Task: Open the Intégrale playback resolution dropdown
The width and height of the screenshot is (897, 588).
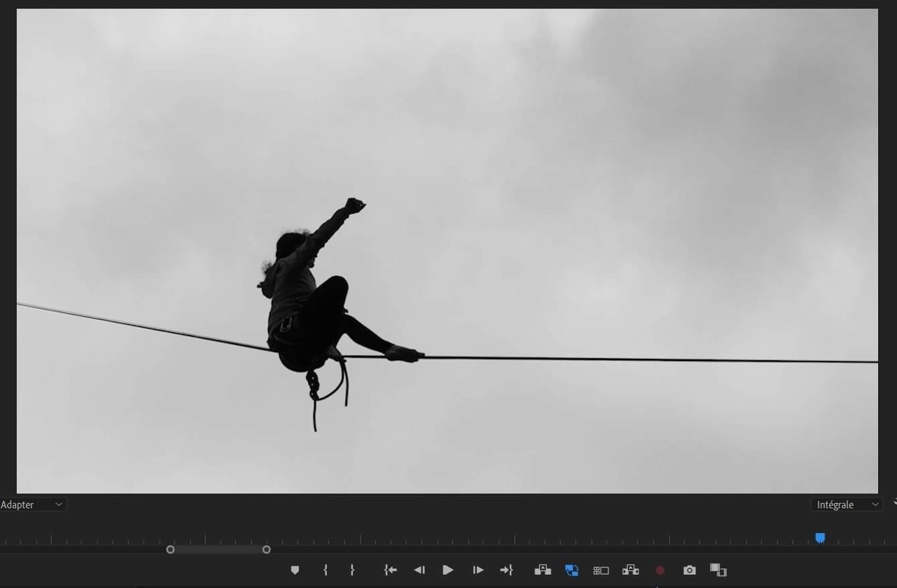Action: 846,505
